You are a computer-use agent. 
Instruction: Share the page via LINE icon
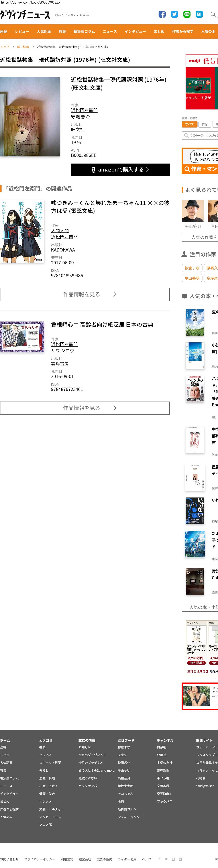pos(187,14)
